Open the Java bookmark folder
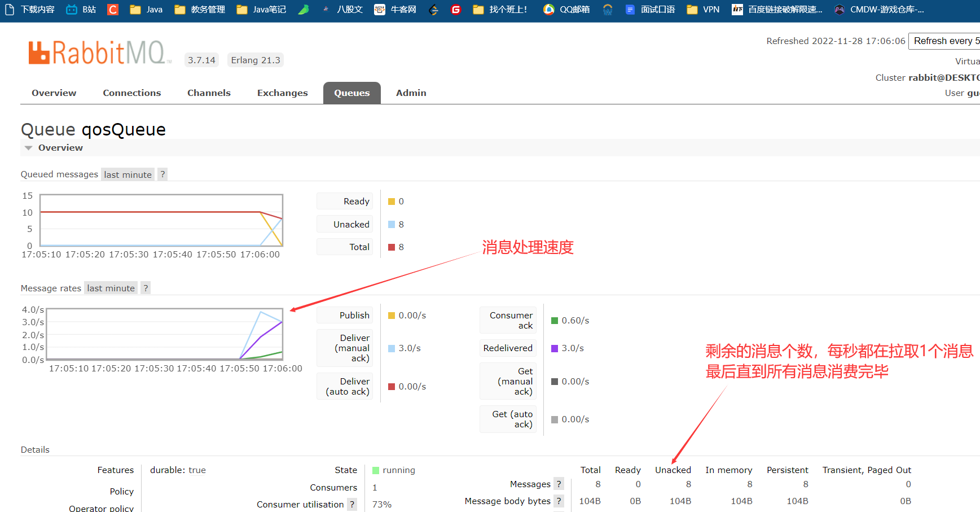 pyautogui.click(x=146, y=10)
